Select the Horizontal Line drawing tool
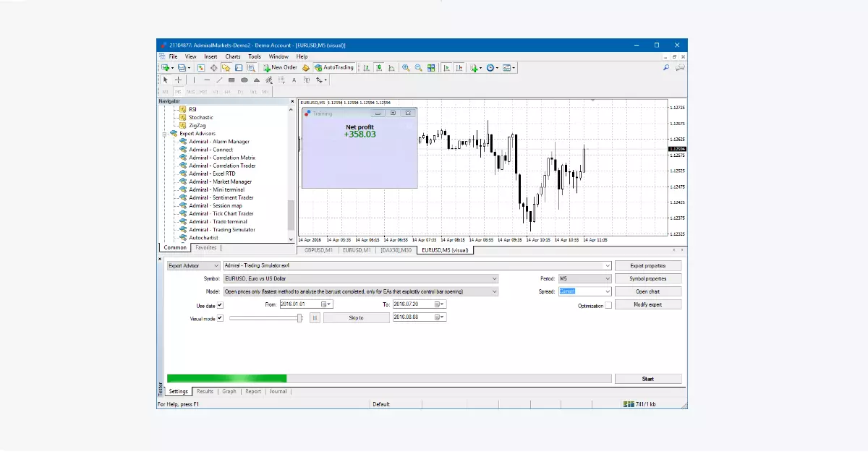 coord(207,80)
